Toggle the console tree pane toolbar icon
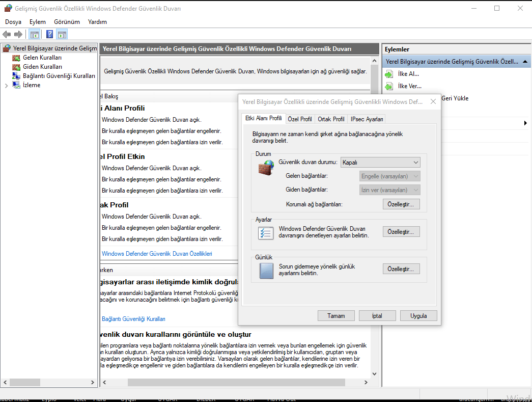The height and width of the screenshot is (402, 532). [x=34, y=34]
